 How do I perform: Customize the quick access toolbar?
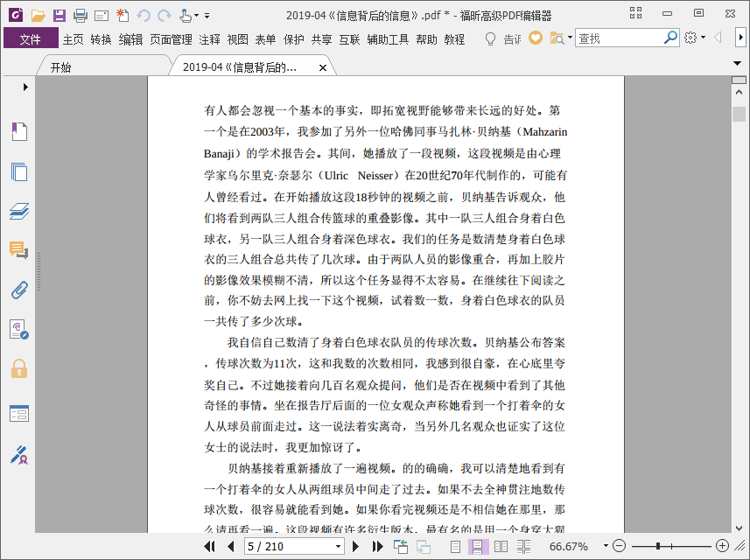tap(207, 16)
